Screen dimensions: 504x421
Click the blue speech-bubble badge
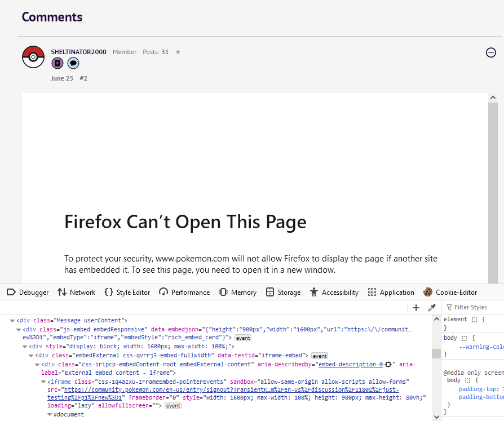click(x=73, y=63)
